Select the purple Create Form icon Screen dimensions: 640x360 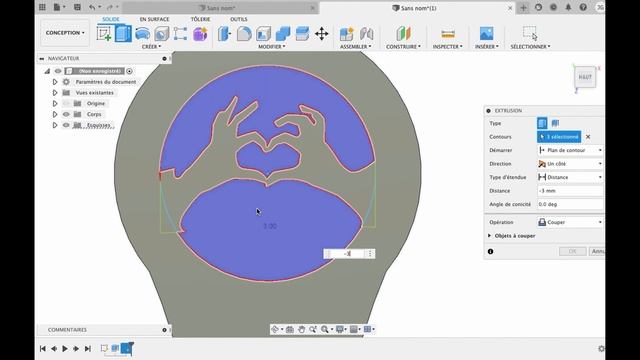pos(200,34)
